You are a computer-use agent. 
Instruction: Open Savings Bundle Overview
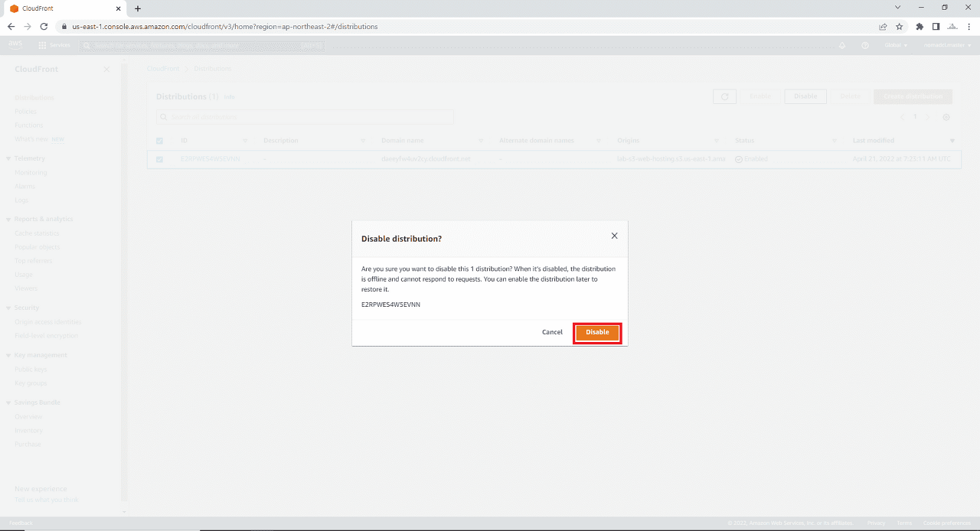click(28, 417)
